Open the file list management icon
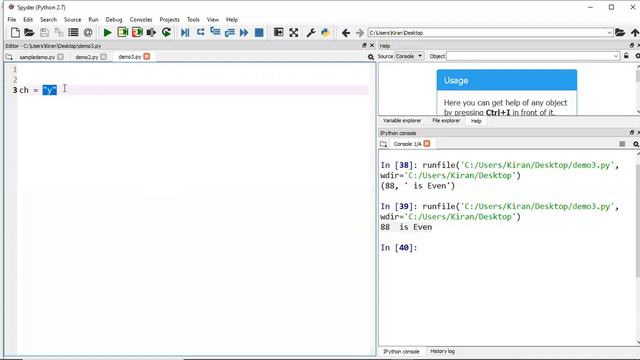The image size is (640, 360). point(73,33)
